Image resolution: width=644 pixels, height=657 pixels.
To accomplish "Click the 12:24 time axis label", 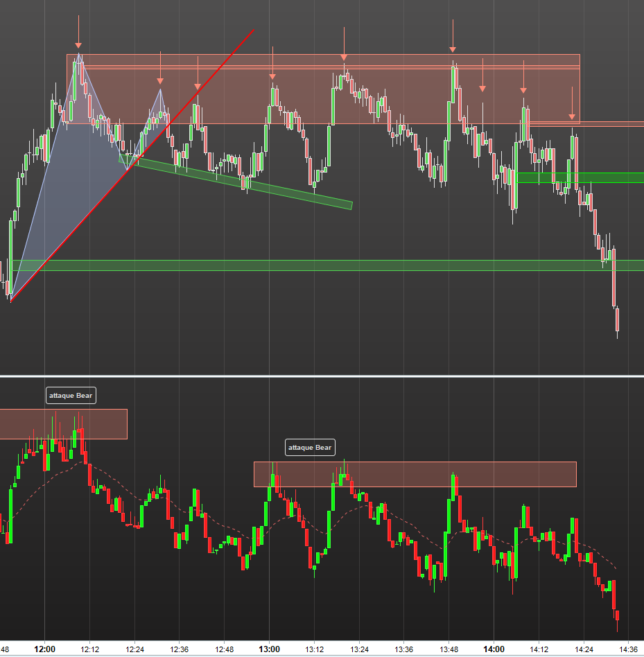I will 134,649.
